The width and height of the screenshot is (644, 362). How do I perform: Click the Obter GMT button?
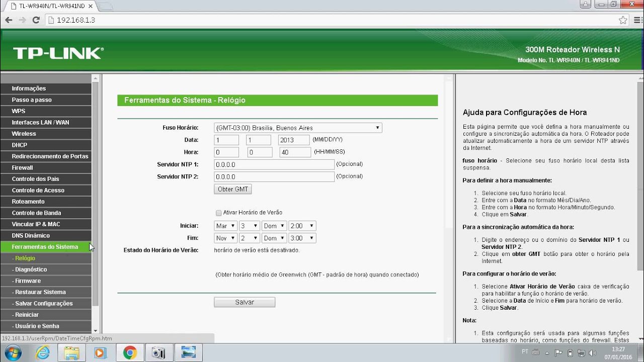point(233,190)
